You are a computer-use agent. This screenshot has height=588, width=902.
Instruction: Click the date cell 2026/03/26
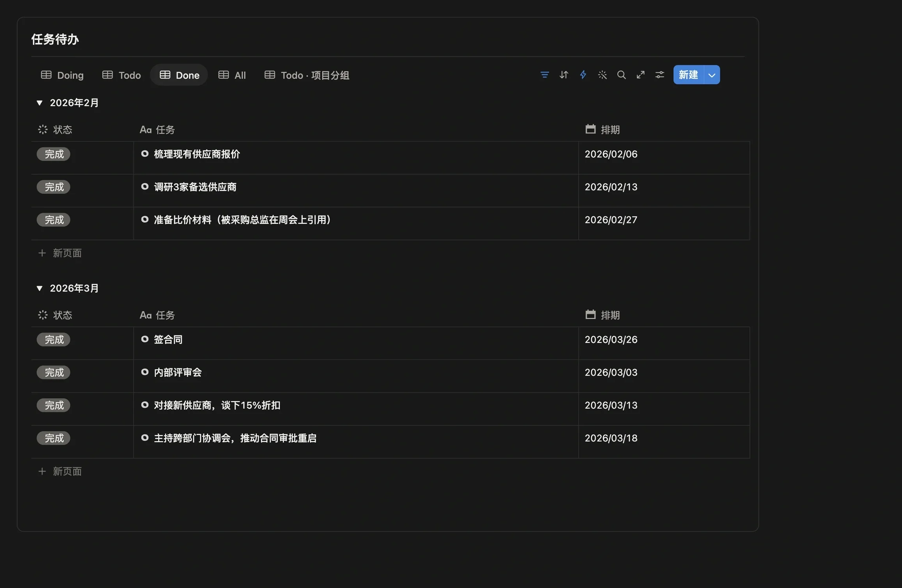click(x=664, y=343)
